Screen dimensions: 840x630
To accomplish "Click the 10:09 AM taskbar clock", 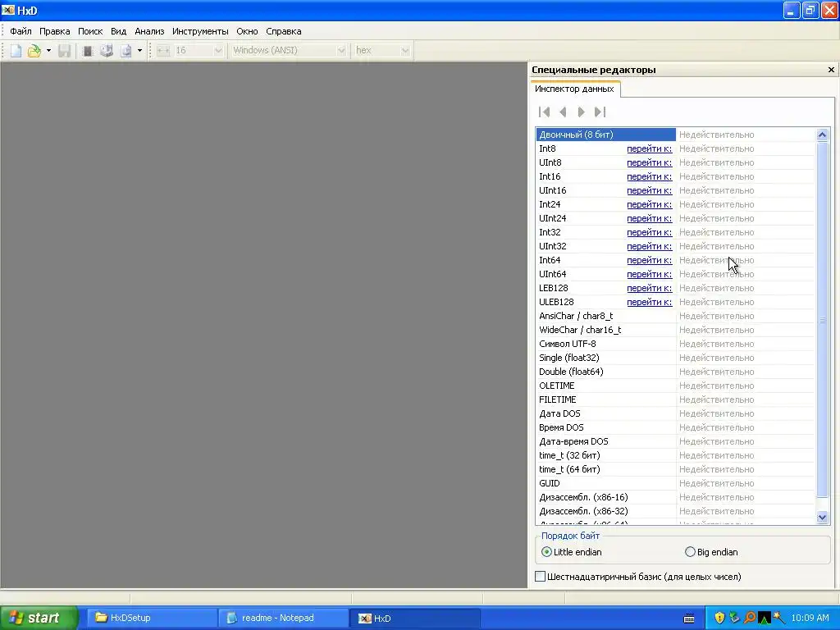I will (x=810, y=618).
